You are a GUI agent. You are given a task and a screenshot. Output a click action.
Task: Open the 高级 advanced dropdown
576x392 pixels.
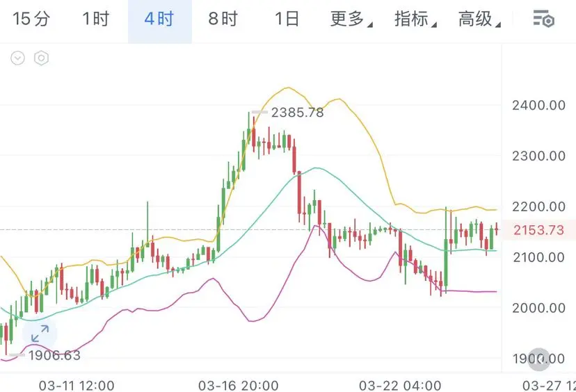tap(479, 19)
